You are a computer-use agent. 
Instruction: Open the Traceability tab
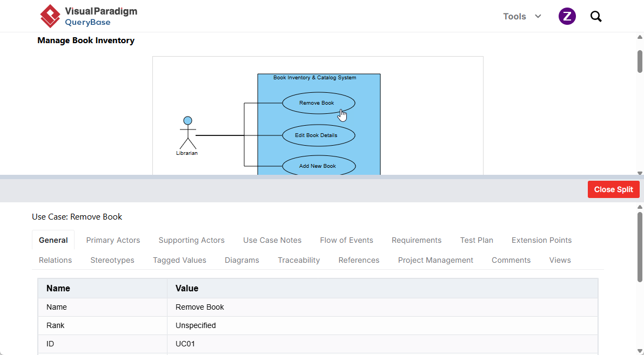pyautogui.click(x=299, y=260)
